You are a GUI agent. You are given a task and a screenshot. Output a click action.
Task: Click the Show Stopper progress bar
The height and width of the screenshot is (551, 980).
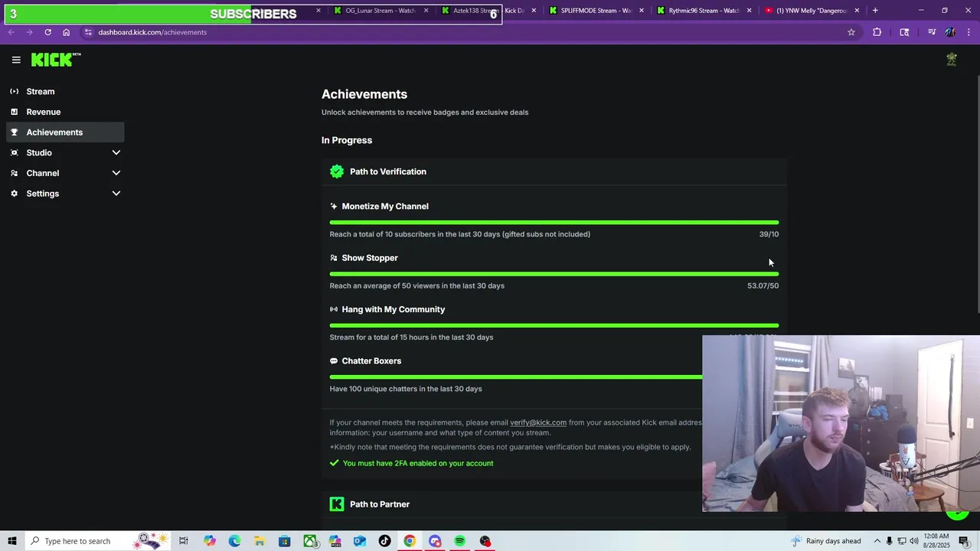tap(554, 274)
